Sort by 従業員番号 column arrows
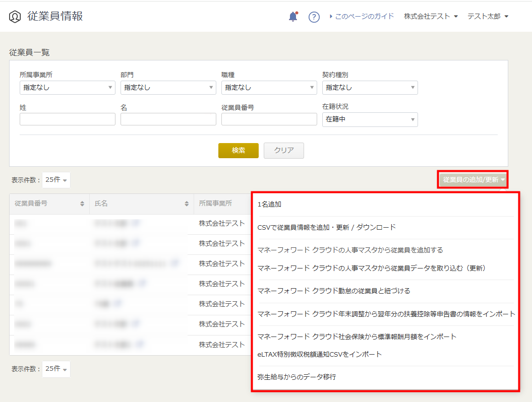This screenshot has height=402, width=532. point(82,204)
